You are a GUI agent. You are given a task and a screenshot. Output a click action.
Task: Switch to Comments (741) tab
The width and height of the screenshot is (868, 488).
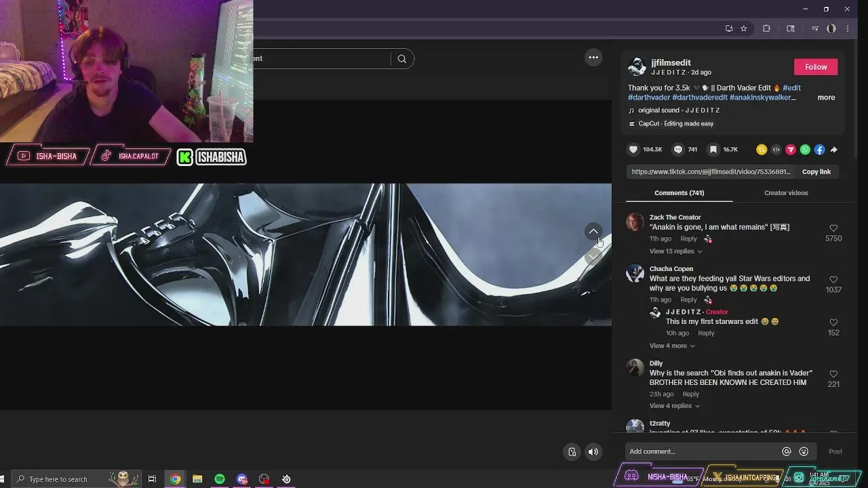679,193
